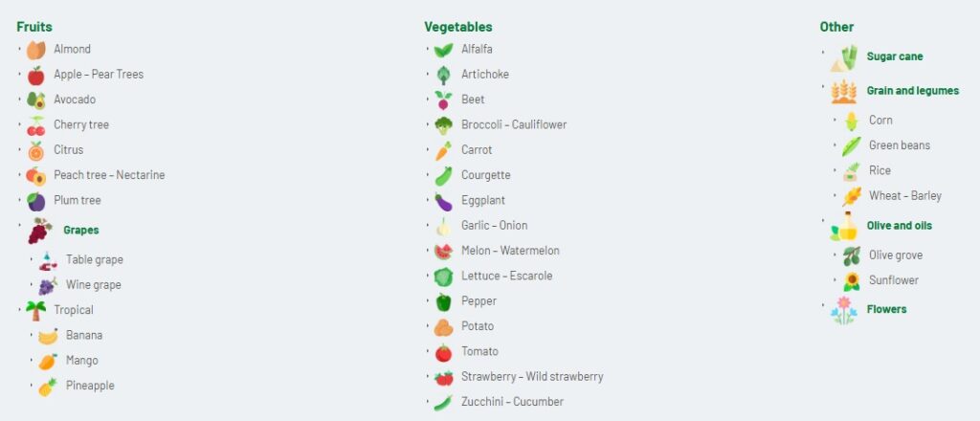Screen dimensions: 980x421
Task: Select the Wine grape entry
Action: 93,285
